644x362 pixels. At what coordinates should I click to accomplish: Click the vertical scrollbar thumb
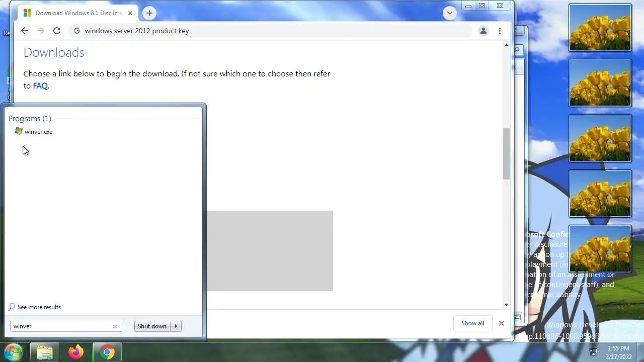(506, 153)
